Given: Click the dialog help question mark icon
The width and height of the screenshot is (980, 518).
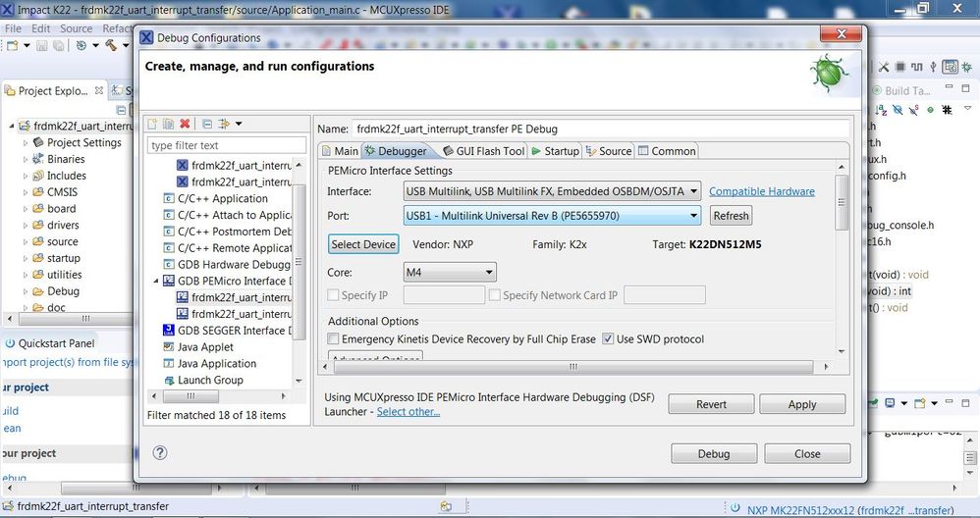Looking at the screenshot, I should point(160,452).
